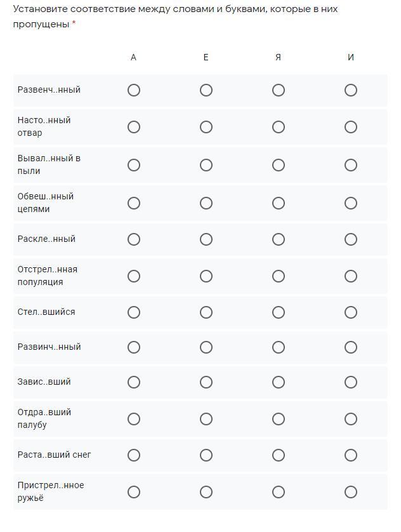
Task: Select Я for Раста..вший снег
Action: (279, 455)
